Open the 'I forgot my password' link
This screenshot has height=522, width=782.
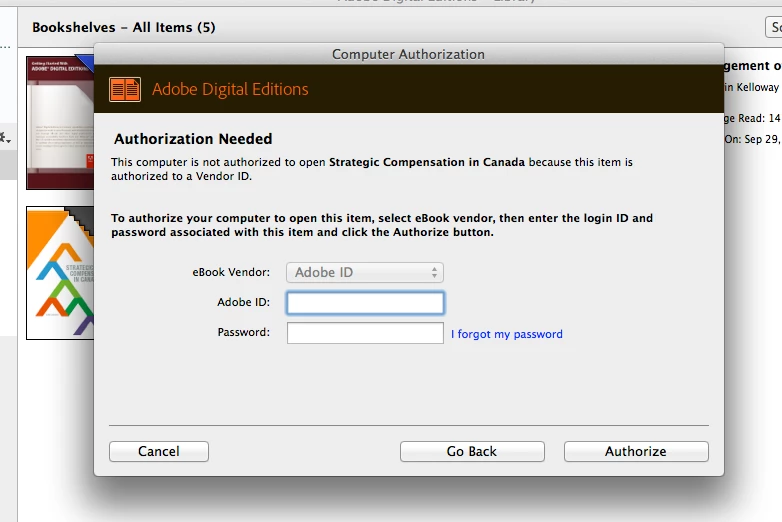pos(507,334)
